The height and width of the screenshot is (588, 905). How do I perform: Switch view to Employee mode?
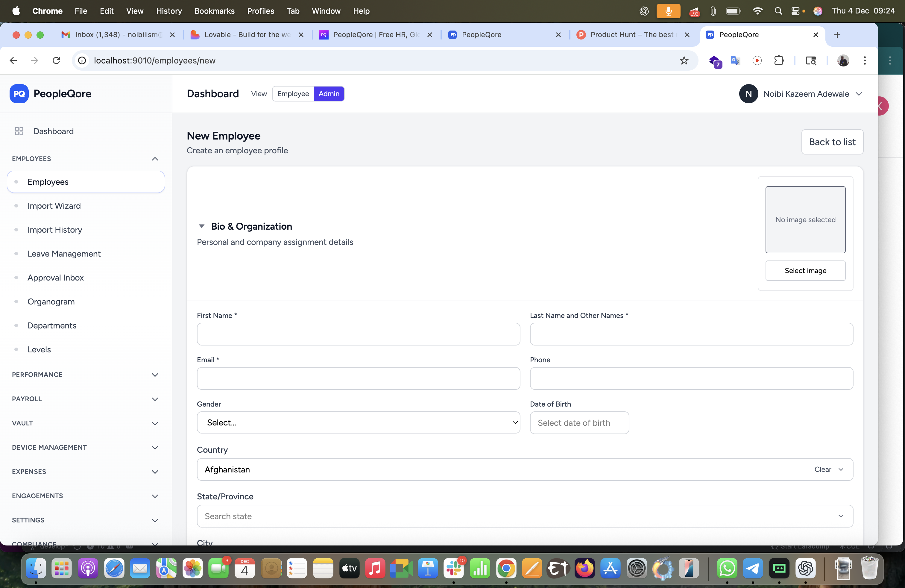[293, 94]
